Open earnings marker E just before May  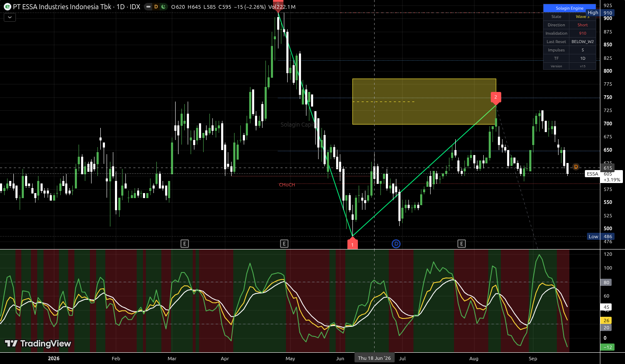tap(284, 243)
